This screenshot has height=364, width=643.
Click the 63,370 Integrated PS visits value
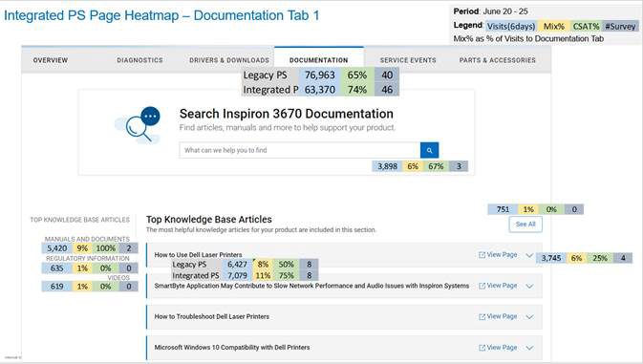(320, 90)
